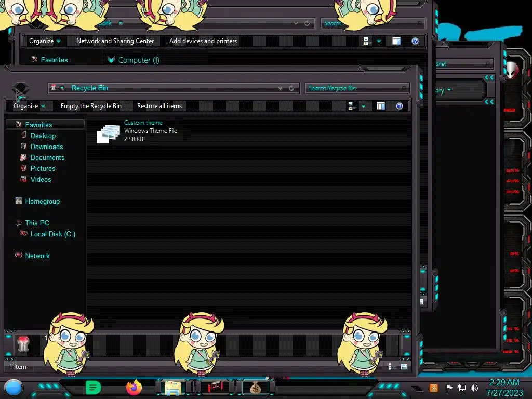Refresh the Network window

pos(307,23)
